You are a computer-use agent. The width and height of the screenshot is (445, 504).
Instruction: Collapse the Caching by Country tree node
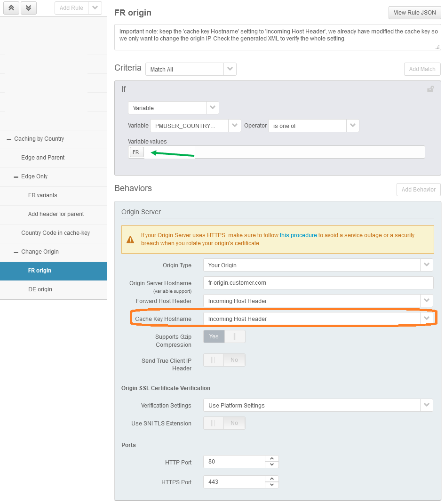tap(9, 139)
